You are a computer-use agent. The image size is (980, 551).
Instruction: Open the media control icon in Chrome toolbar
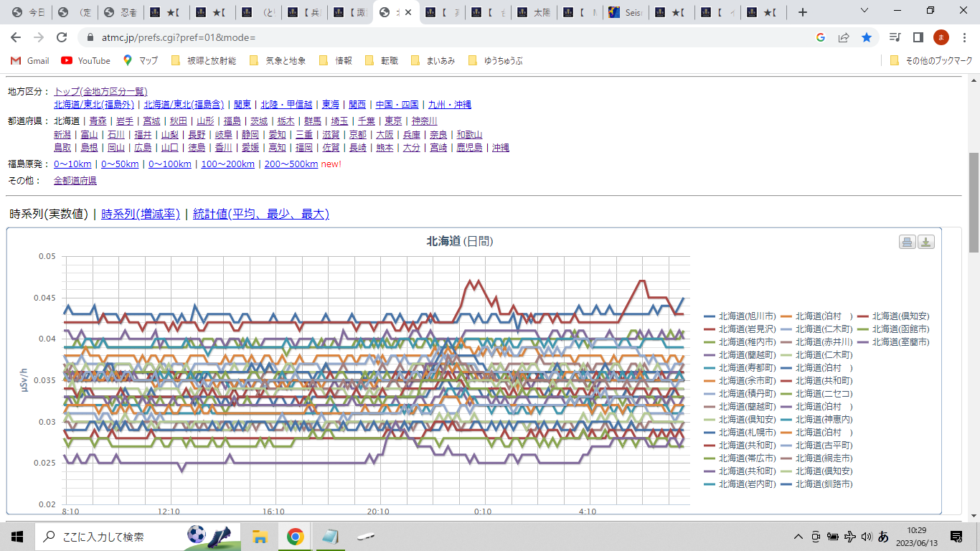click(x=895, y=37)
